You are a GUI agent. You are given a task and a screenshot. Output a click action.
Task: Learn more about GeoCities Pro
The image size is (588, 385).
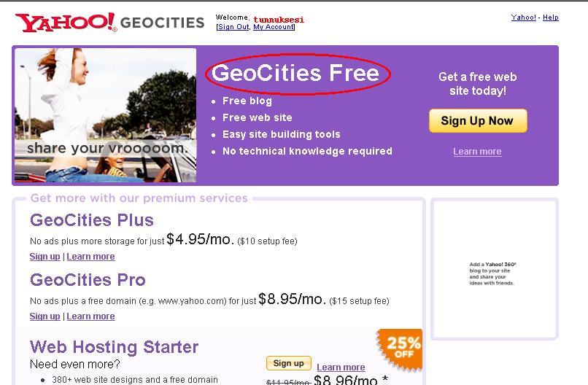click(x=91, y=316)
